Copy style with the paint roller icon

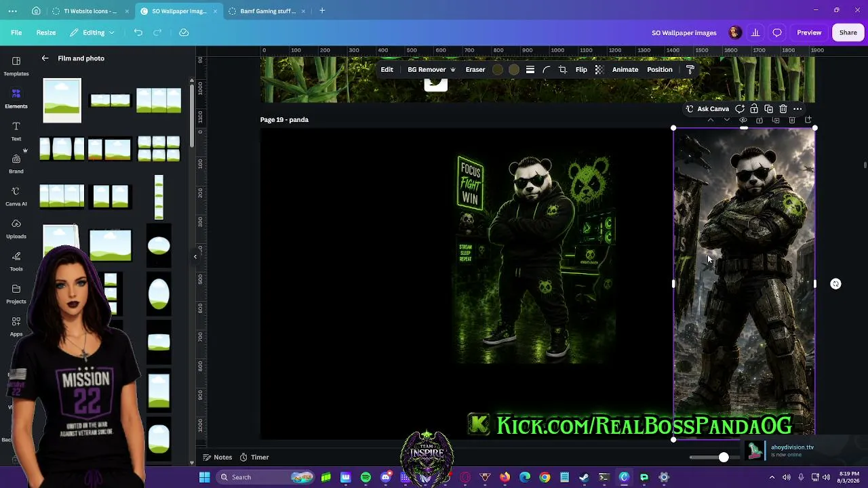690,70
